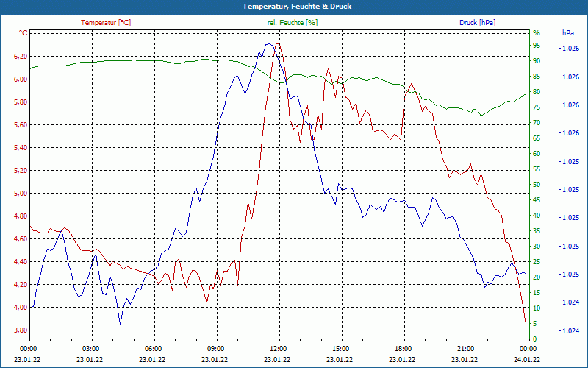Click the '10' humidity tick label
This screenshot has width=588, height=368.
[x=537, y=308]
